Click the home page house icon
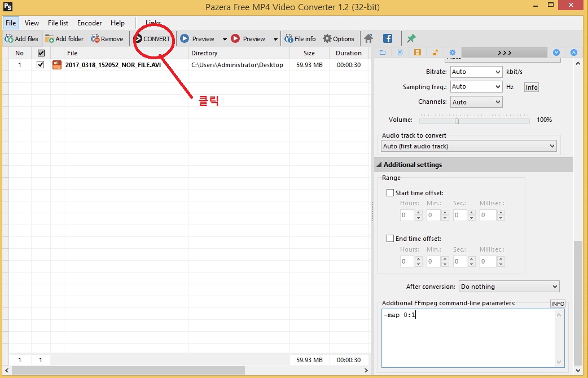Screen dimensions: 588x378 (368, 39)
